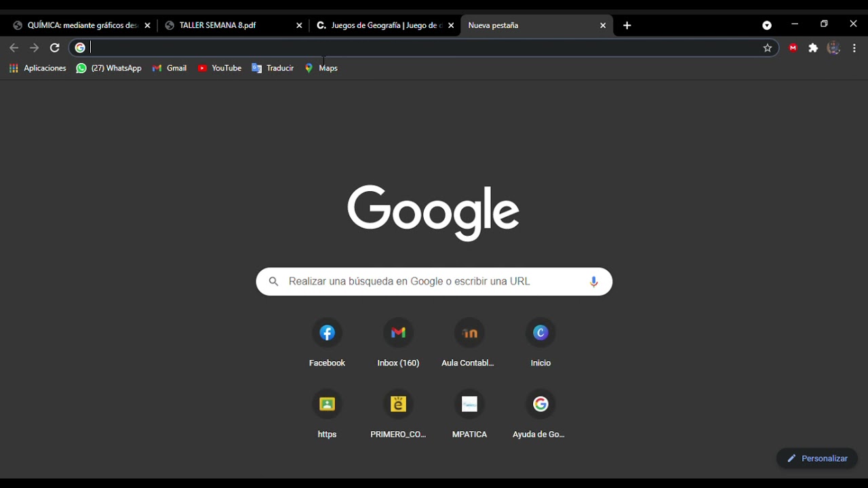The image size is (868, 488).
Task: Switch to the Juegos de Geografía tab
Action: tap(386, 25)
